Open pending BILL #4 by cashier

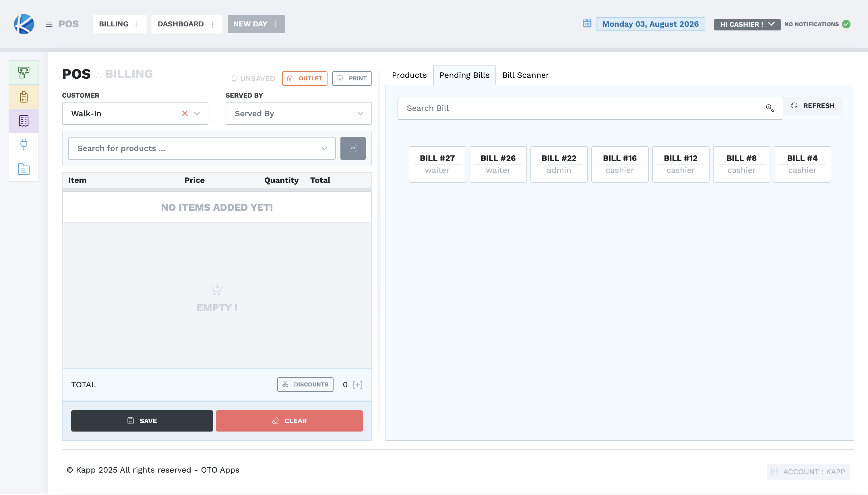[802, 164]
